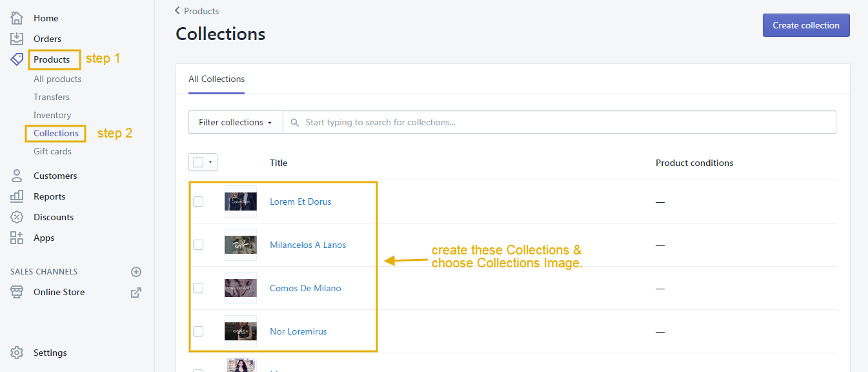Go to Orders in the sidebar
This screenshot has width=868, height=372.
click(x=48, y=39)
